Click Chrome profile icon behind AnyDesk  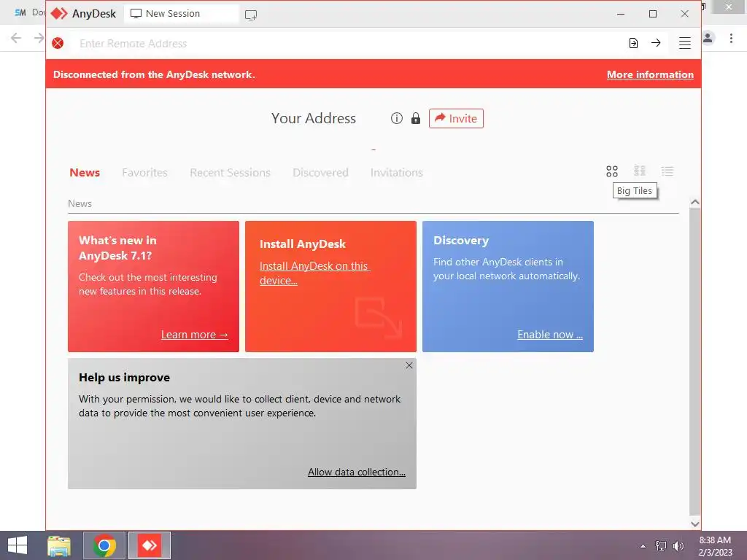(708, 38)
